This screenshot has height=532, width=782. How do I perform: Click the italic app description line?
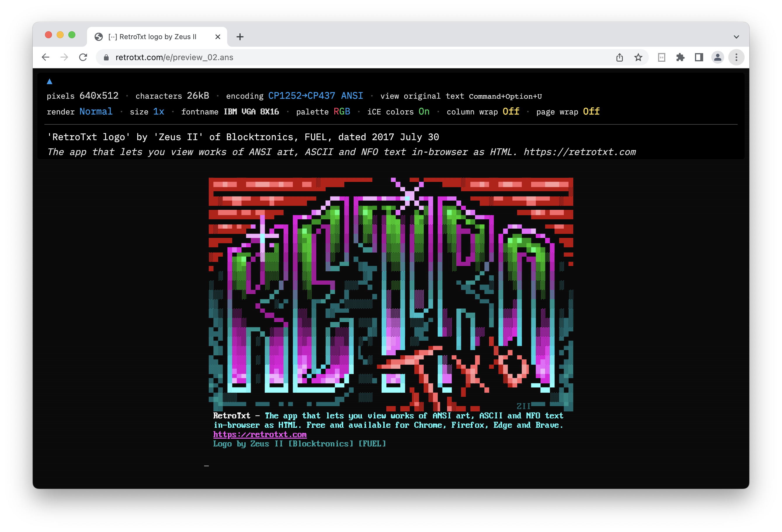tap(342, 152)
